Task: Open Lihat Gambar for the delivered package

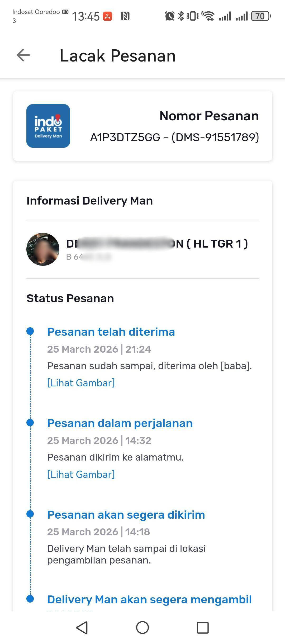Action: 81,383
